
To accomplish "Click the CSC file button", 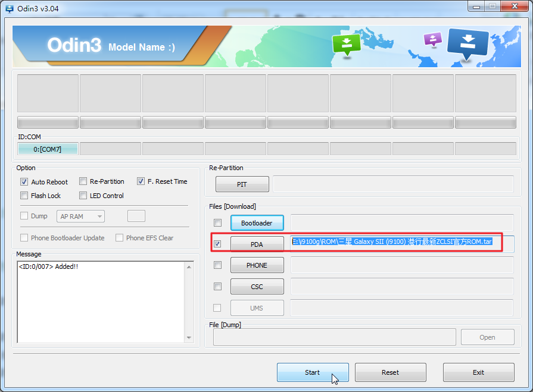I will (257, 287).
